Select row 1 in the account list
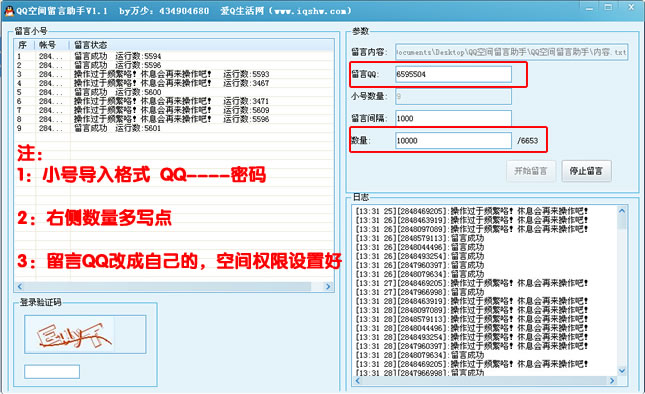Image resolution: width=645 pixels, height=394 pixels. click(x=174, y=56)
